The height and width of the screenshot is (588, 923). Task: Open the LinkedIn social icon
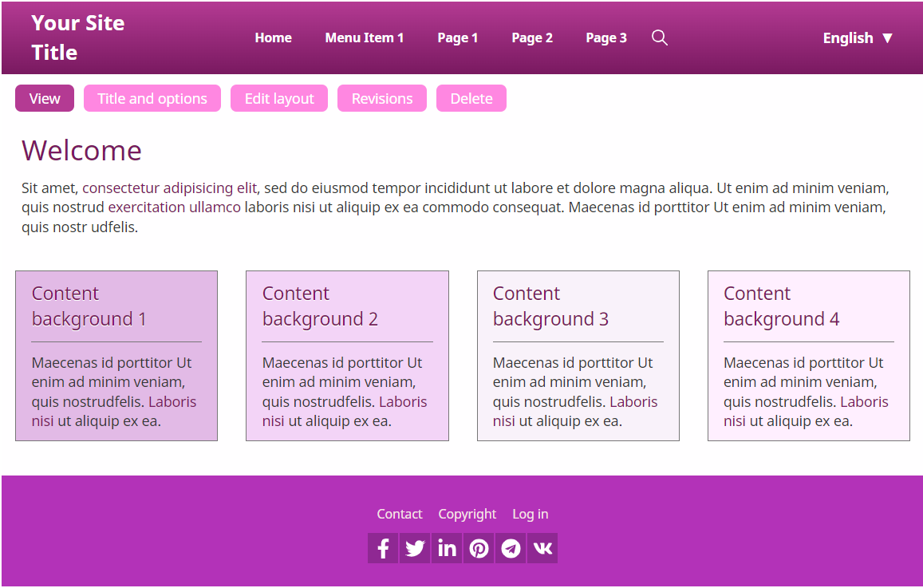[x=447, y=548]
